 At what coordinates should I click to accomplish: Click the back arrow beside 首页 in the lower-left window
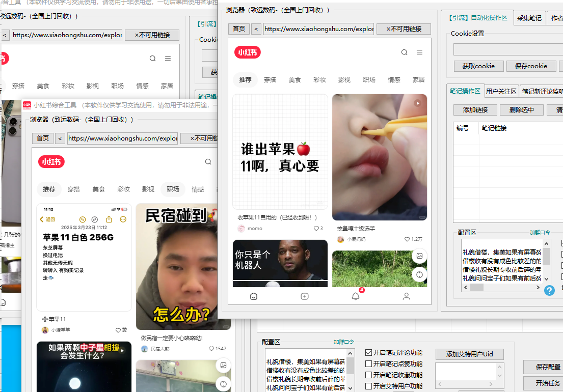60,138
